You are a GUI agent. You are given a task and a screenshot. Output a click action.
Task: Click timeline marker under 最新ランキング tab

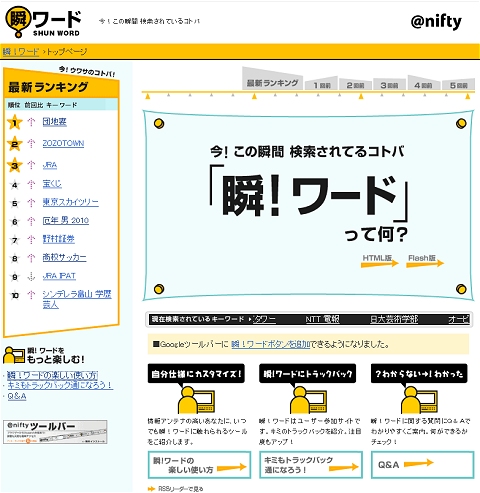click(254, 96)
